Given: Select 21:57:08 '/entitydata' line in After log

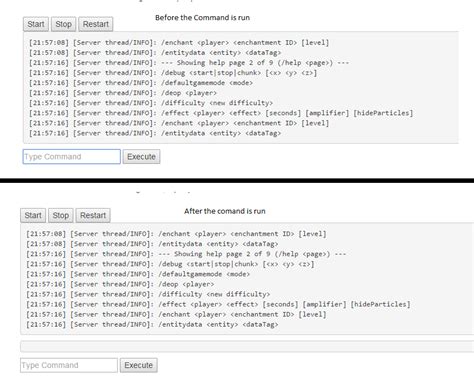Looking at the screenshot, I should tap(152, 244).
